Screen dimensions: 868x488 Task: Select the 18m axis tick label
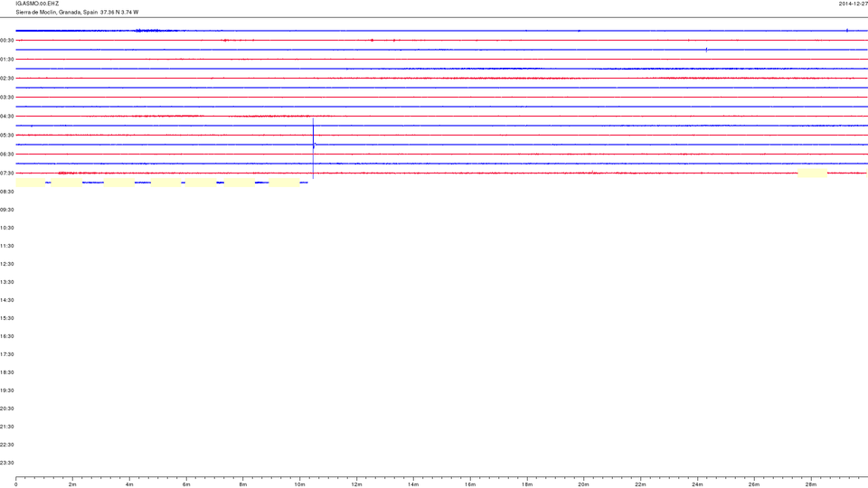click(x=527, y=484)
